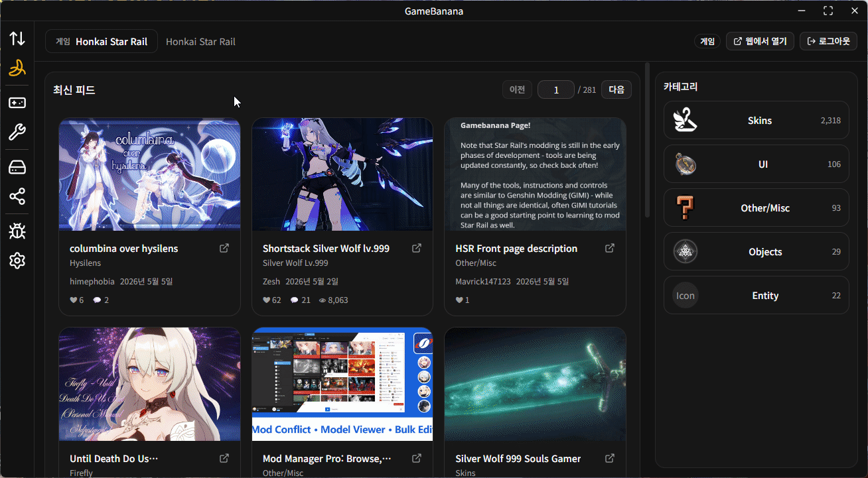
Task: Open the Mod Manager Pro thumbnail
Action: coord(342,384)
